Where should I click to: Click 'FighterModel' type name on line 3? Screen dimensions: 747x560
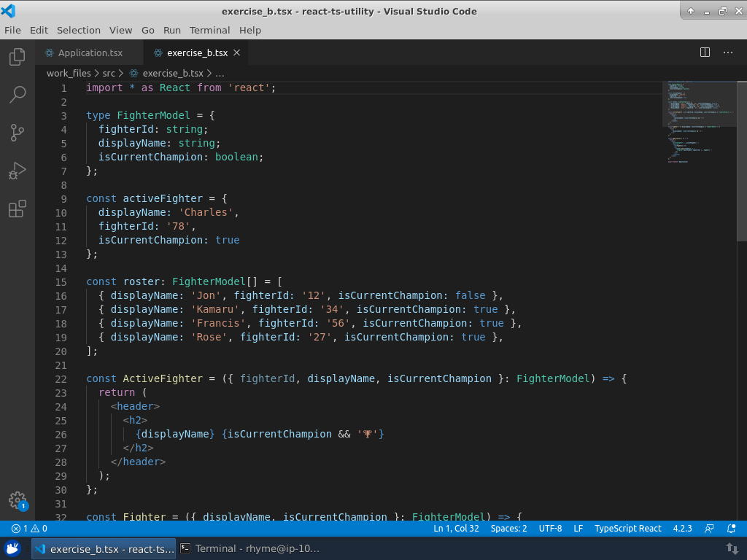(153, 115)
